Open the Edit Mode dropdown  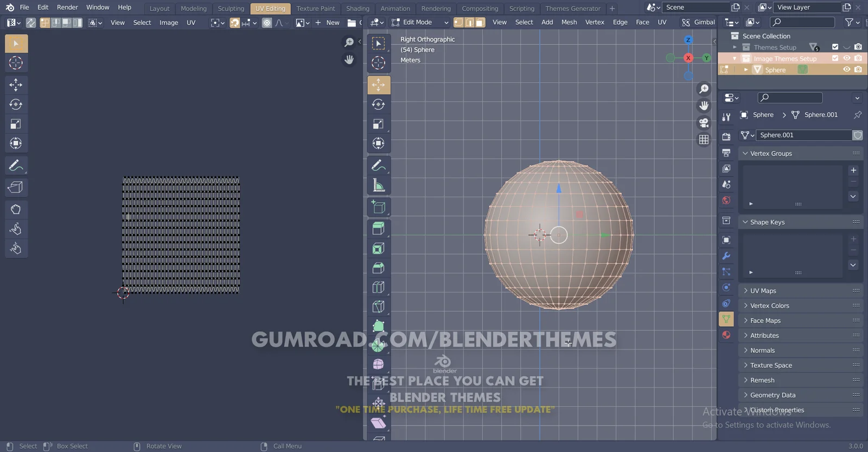click(x=420, y=22)
